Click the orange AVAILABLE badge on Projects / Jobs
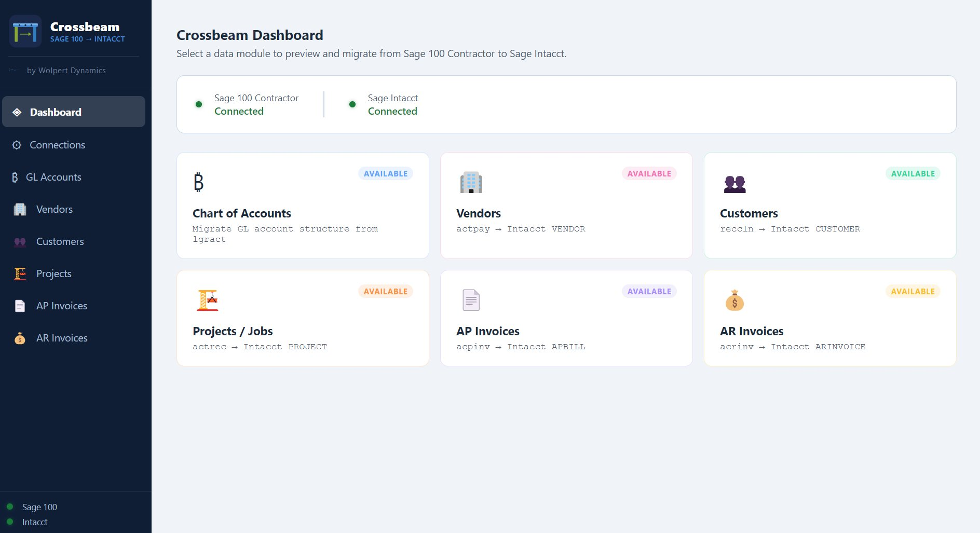 386,291
